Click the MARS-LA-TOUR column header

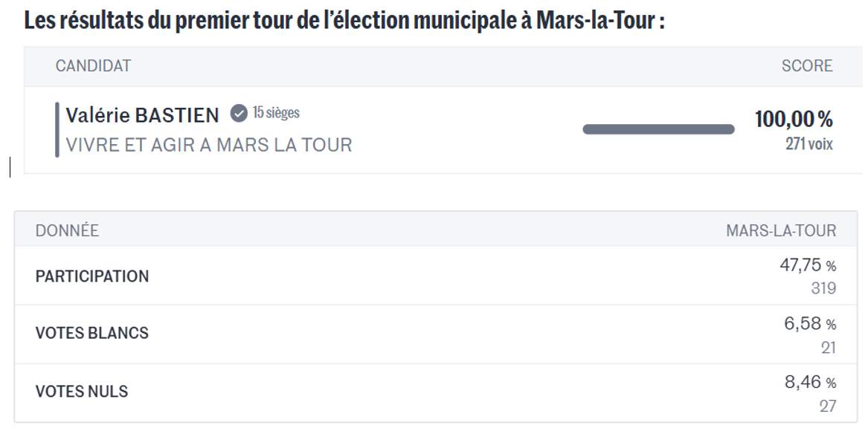pyautogui.click(x=781, y=231)
